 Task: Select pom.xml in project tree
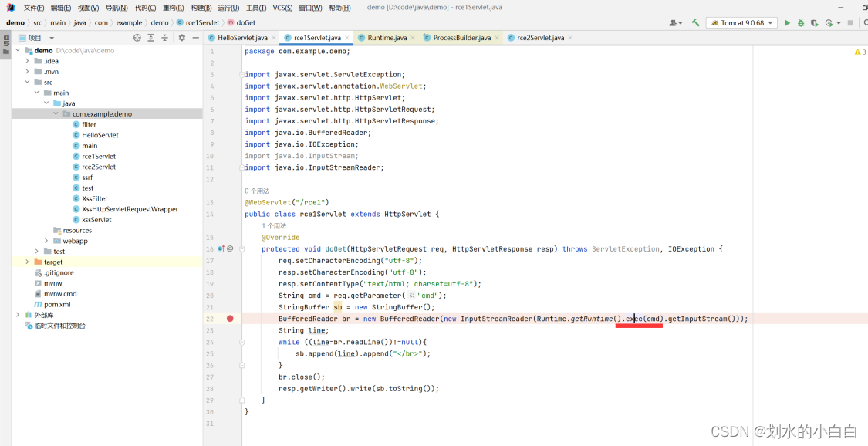tap(57, 304)
